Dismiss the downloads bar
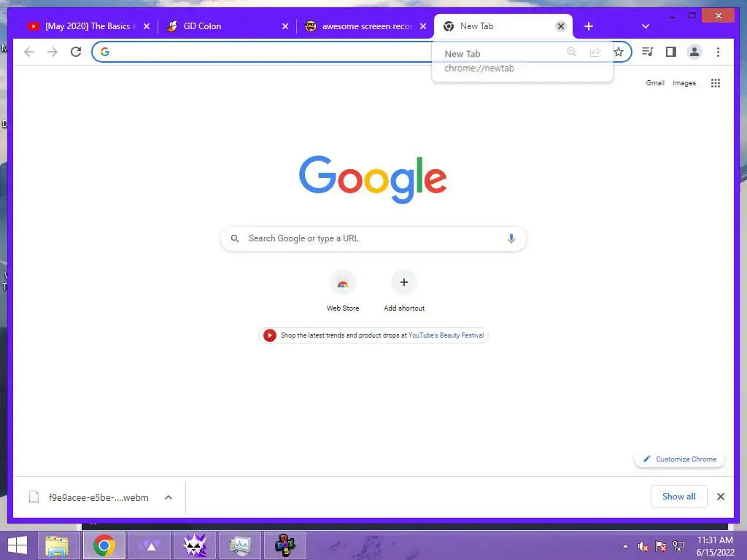The width and height of the screenshot is (747, 560). click(x=720, y=497)
